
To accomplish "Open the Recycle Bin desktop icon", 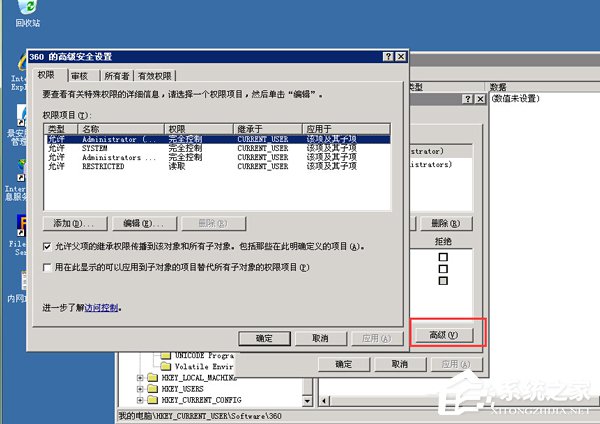I will (x=25, y=12).
